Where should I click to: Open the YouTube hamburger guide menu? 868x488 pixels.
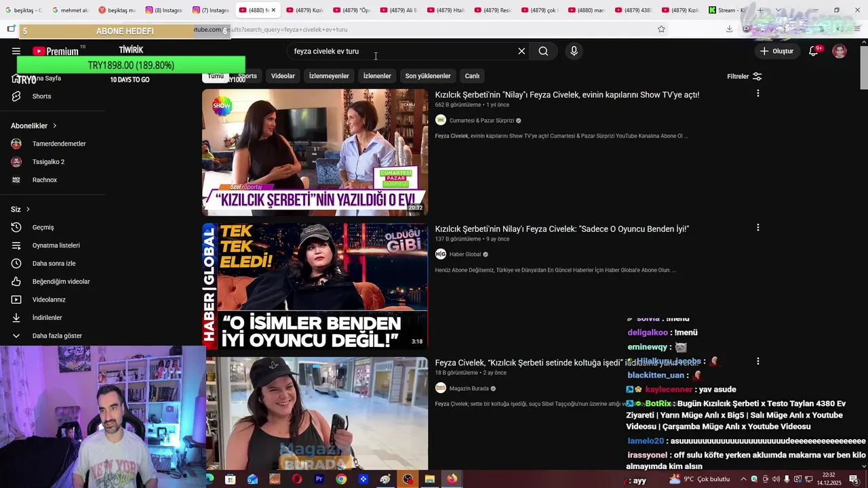click(16, 51)
